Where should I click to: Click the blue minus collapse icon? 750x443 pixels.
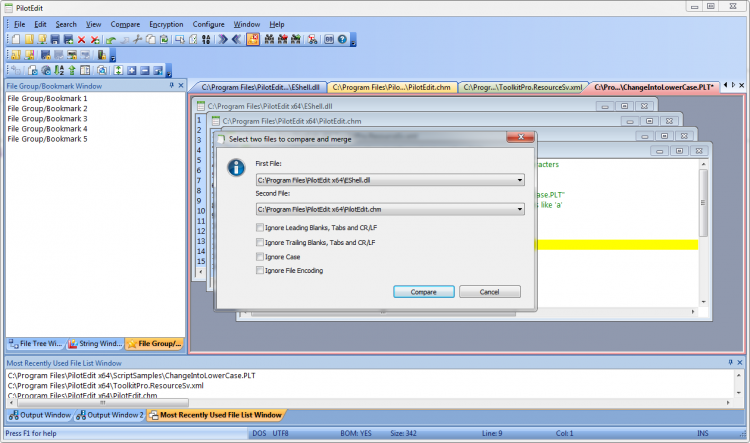pyautogui.click(x=144, y=70)
